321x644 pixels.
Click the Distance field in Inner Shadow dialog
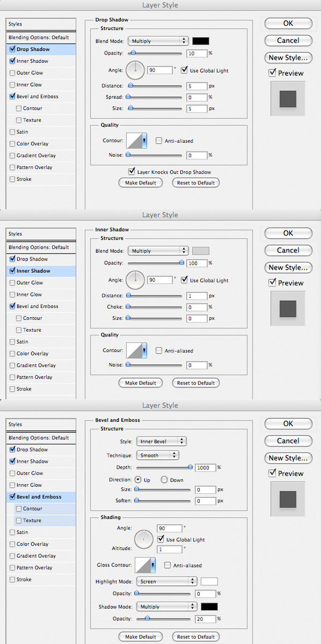point(197,296)
